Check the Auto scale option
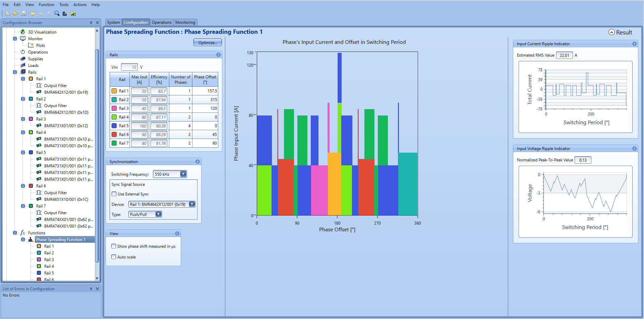This screenshot has width=644, height=319. (114, 257)
